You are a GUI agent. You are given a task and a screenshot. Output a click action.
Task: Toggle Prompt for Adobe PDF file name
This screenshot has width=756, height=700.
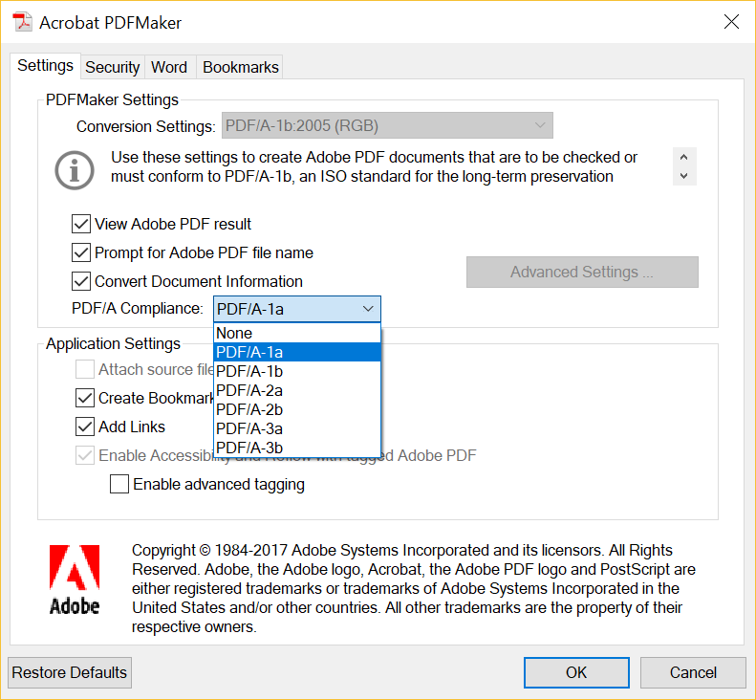click(81, 252)
